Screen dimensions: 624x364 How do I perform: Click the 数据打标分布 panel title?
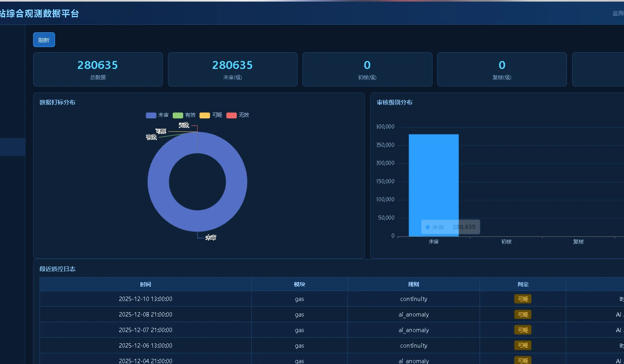[57, 102]
